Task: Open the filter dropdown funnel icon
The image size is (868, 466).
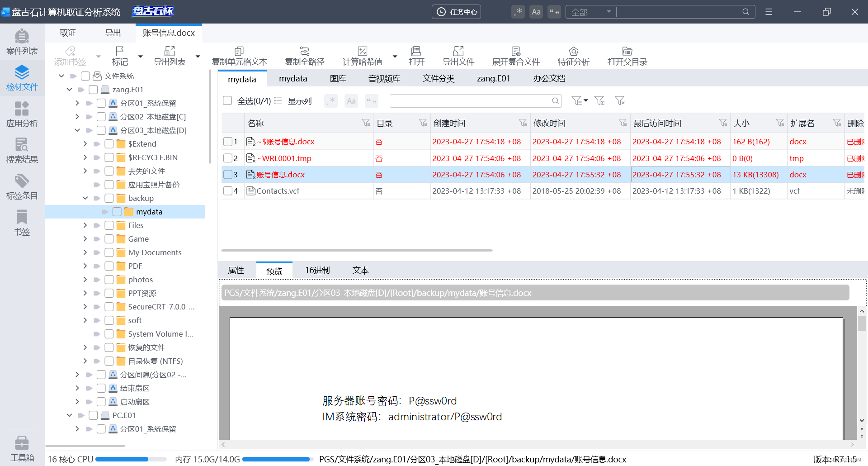Action: click(x=580, y=101)
